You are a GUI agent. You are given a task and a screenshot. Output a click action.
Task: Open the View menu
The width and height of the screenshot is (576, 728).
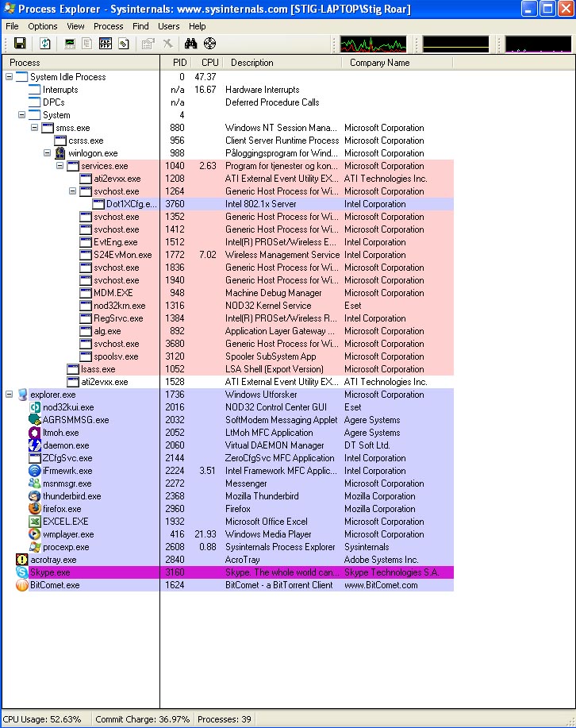pos(75,26)
